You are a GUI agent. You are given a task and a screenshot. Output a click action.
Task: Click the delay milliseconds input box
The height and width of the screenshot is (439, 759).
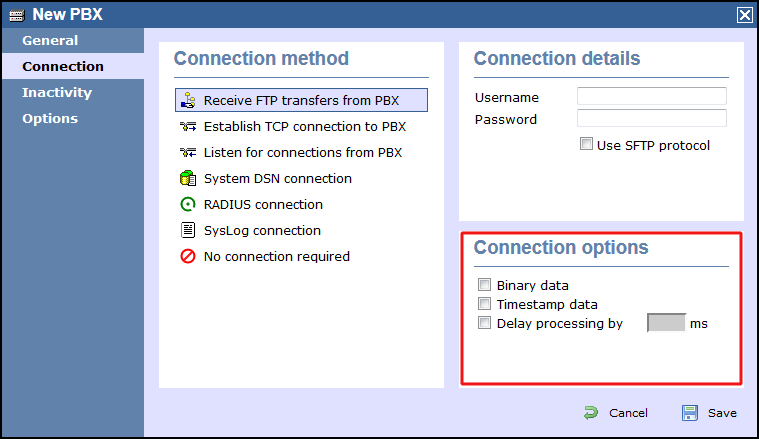(x=666, y=323)
